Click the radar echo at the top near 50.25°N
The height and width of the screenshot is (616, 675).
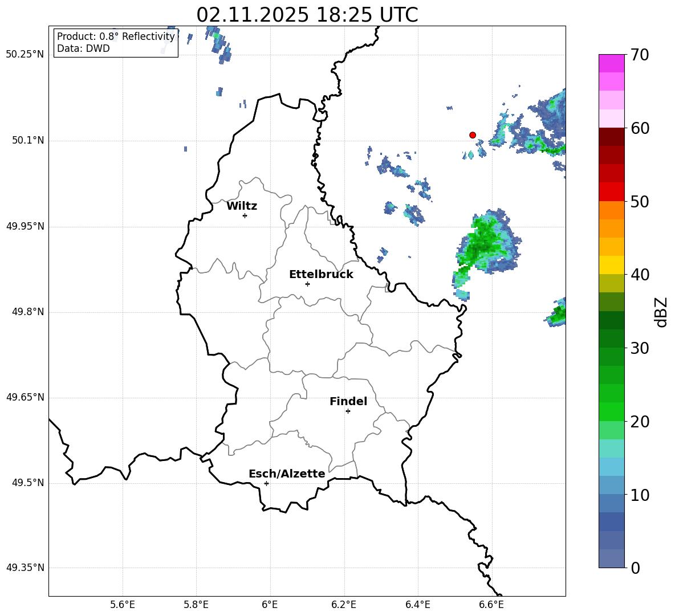tap(219, 44)
